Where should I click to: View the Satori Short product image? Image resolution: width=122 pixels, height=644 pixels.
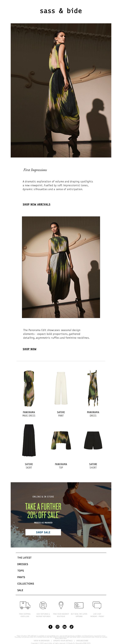tap(93, 440)
